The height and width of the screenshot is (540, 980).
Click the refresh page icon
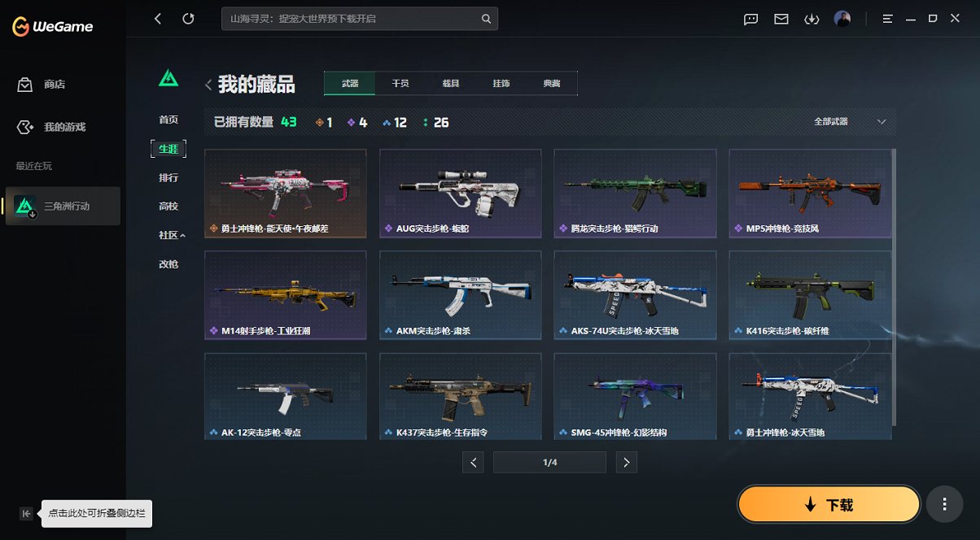coord(189,19)
